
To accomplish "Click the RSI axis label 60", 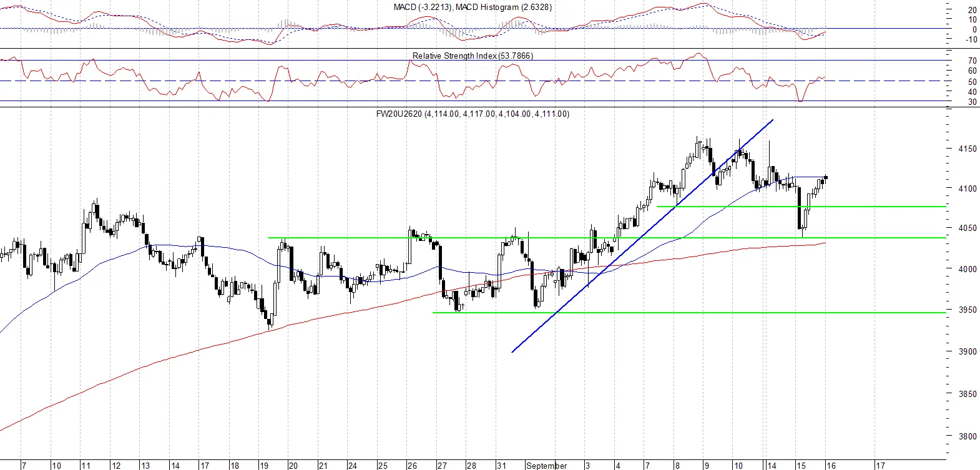I will click(x=973, y=71).
